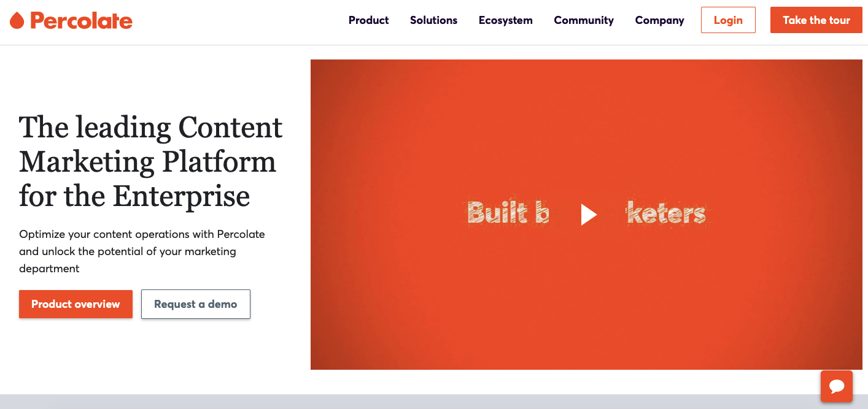Click the Percolate droplet logo icon
Screen dimensions: 868x409
coord(17,20)
